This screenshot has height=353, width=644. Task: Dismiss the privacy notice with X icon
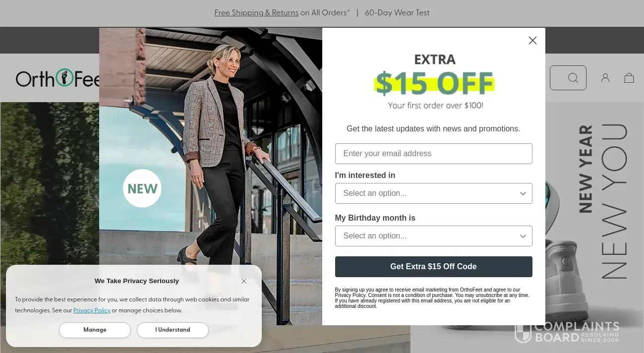coord(244,281)
